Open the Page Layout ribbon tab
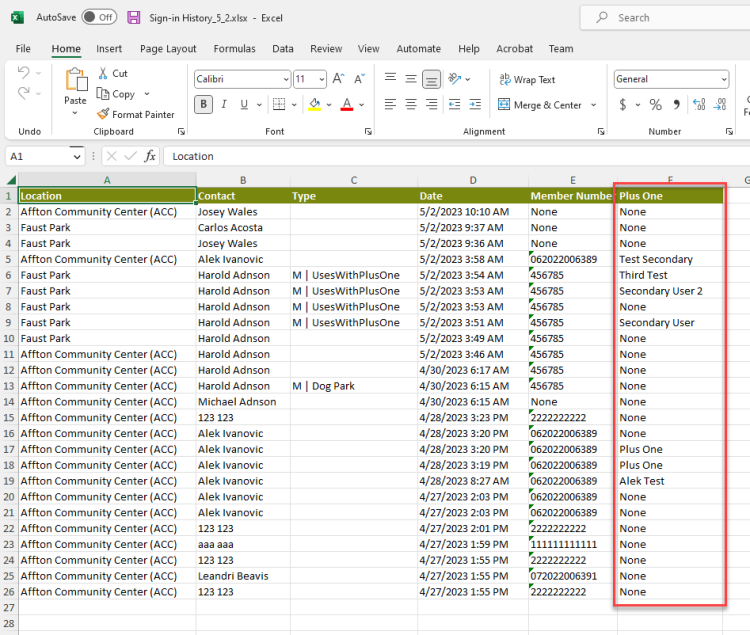 168,48
